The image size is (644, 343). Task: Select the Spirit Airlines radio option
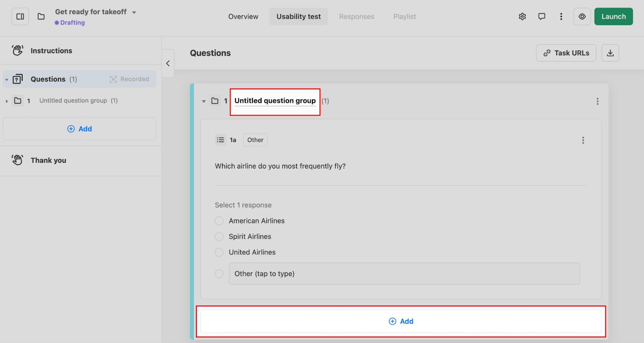pyautogui.click(x=219, y=237)
